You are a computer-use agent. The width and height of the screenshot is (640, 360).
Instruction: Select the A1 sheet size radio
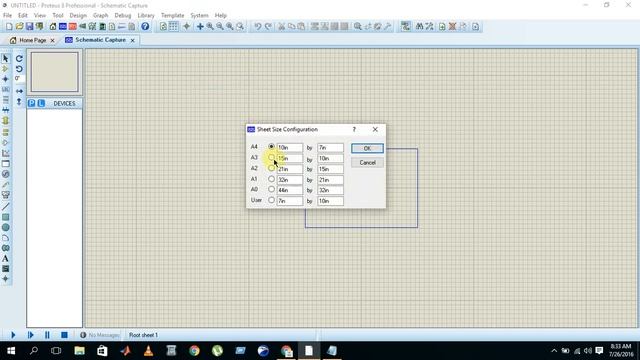click(x=271, y=179)
